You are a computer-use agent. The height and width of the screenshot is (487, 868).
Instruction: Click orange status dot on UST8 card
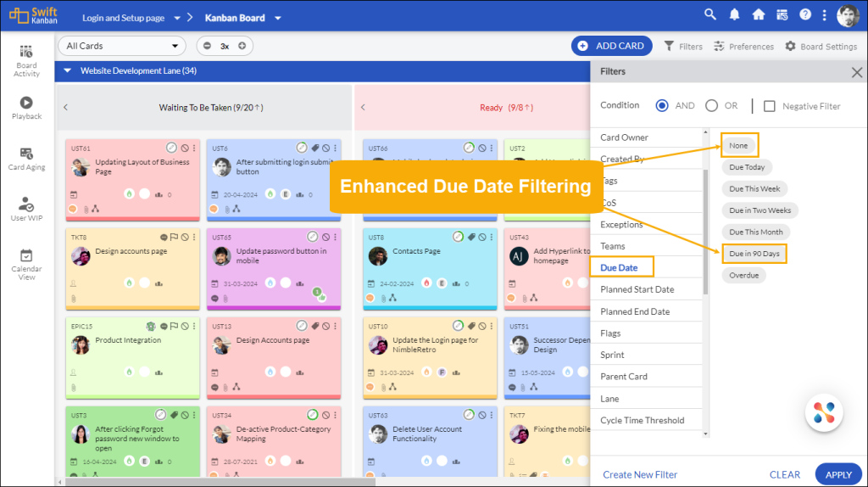coord(370,298)
